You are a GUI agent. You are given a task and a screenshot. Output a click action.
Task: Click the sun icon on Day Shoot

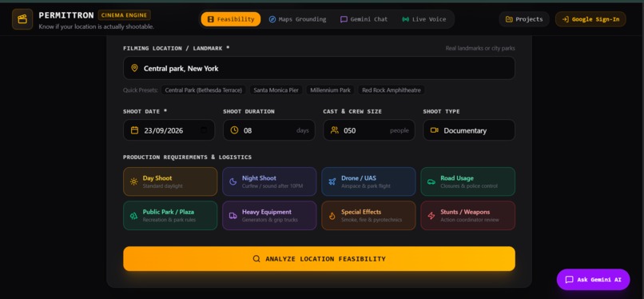pos(134,181)
